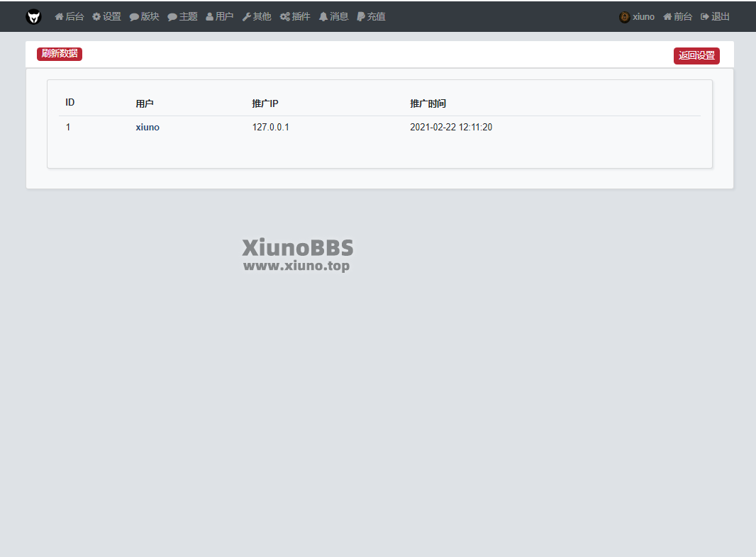Click the Xiuno wolf logo icon
The image size is (756, 557).
pyautogui.click(x=33, y=17)
